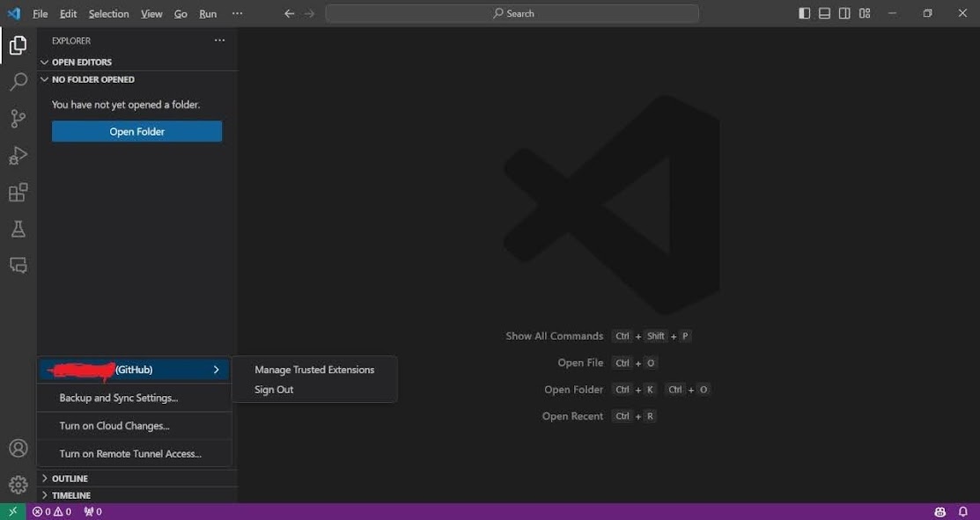Click the remote window indicator in status bar

[x=12, y=512]
